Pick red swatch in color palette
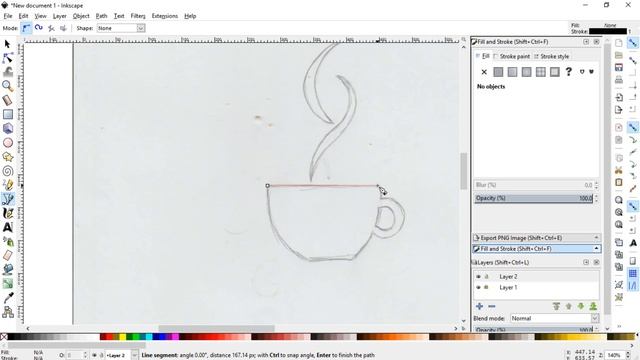Viewport: 640px width, 360px height. coord(109,337)
